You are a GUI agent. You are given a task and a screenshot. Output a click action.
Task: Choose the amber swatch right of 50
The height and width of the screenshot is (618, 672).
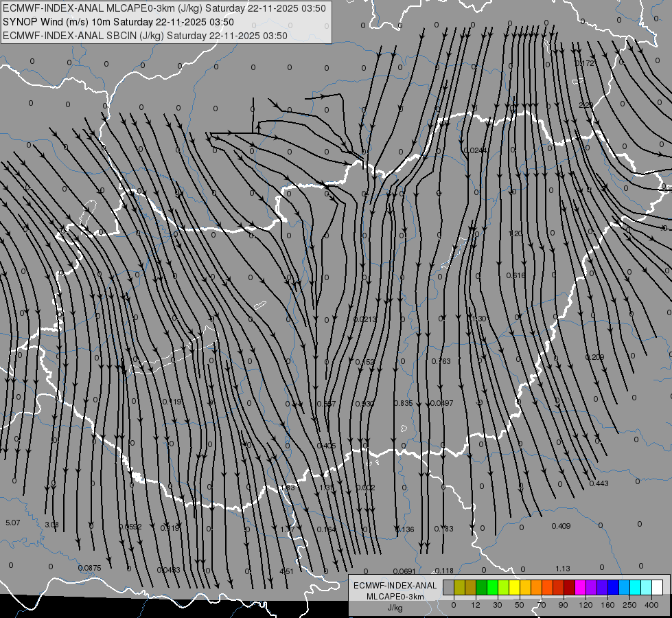[x=525, y=587]
